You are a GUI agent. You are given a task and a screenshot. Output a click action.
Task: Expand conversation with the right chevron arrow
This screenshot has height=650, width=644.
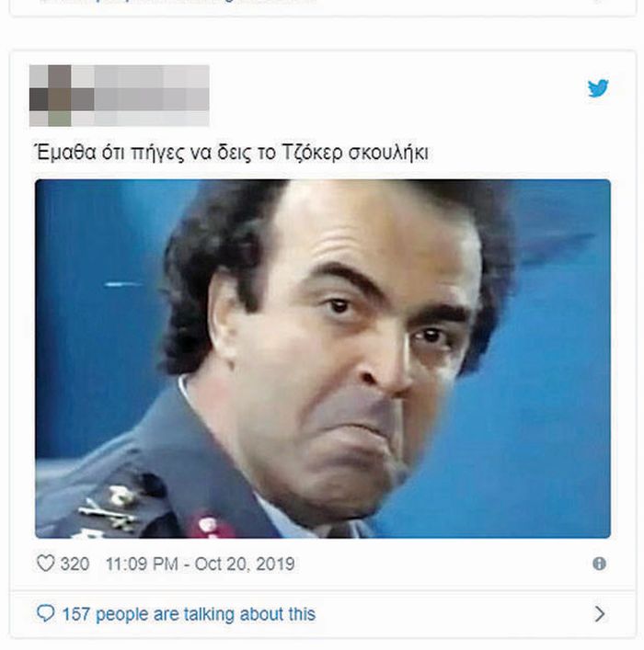pyautogui.click(x=599, y=614)
